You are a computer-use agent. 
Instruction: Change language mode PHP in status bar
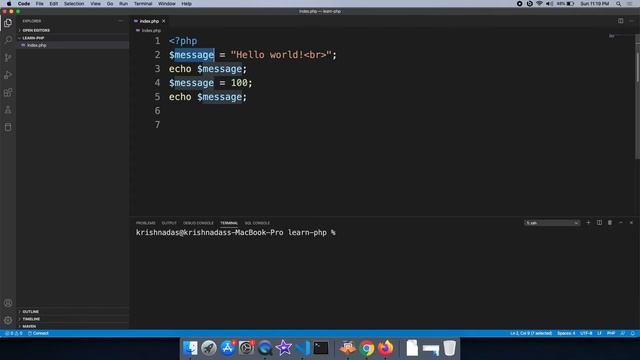(611, 333)
